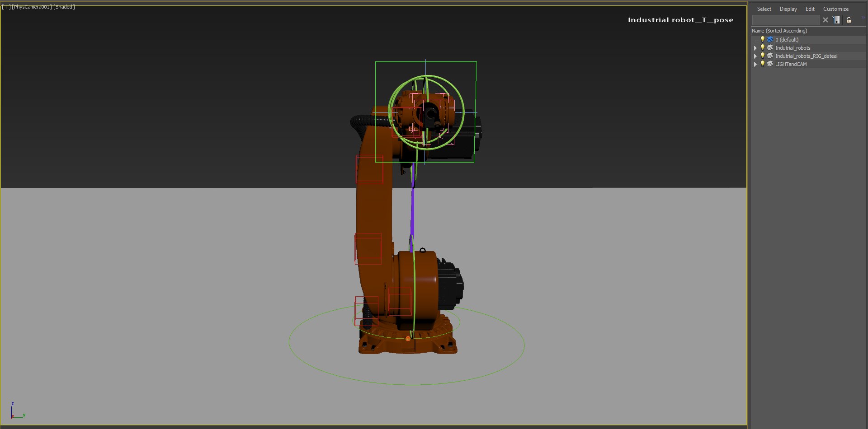Expand the Indutrial_robots layer
The image size is (868, 429).
pos(755,48)
